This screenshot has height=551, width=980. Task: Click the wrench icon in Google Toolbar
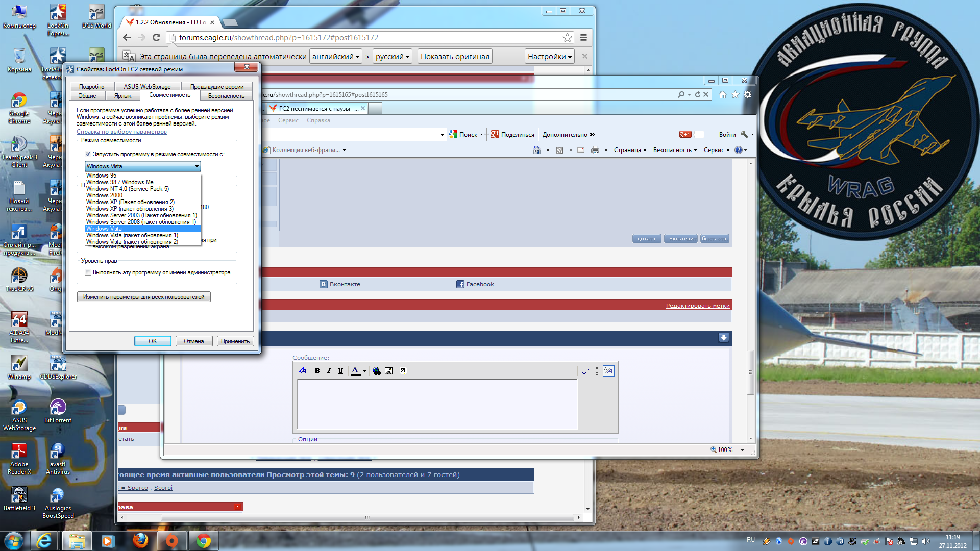coord(744,135)
